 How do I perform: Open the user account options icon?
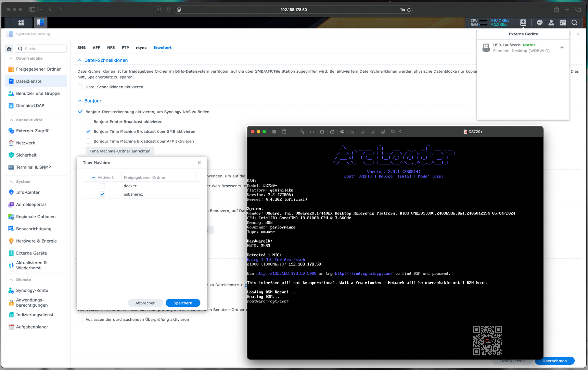point(551,23)
